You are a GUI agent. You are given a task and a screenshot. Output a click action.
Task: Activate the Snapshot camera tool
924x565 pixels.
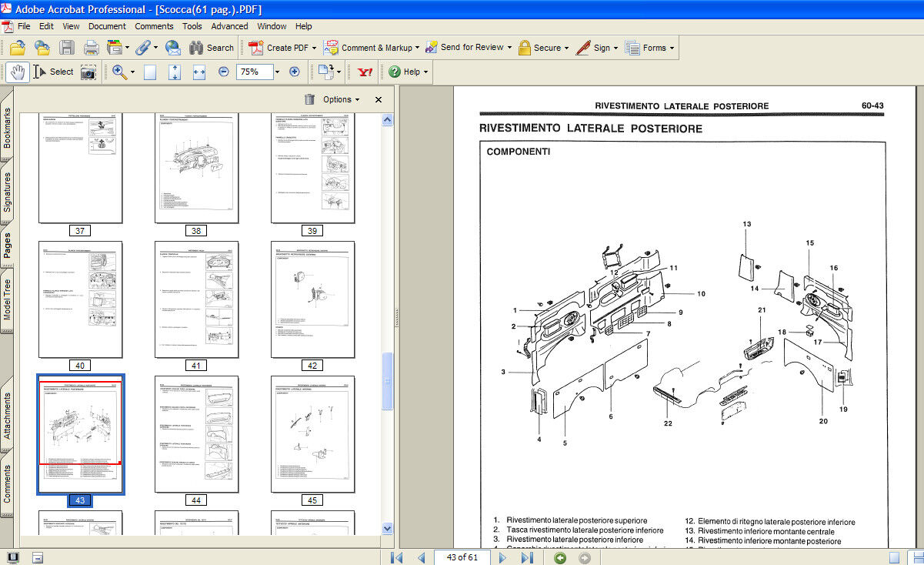(88, 72)
